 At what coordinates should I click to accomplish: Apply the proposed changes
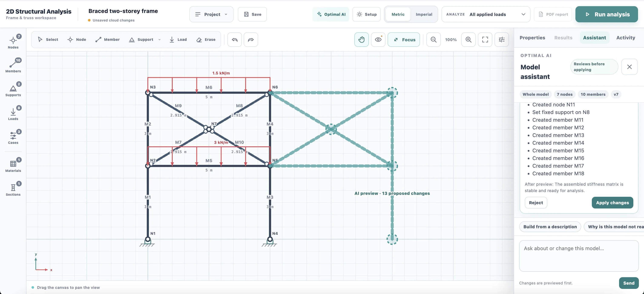click(612, 203)
